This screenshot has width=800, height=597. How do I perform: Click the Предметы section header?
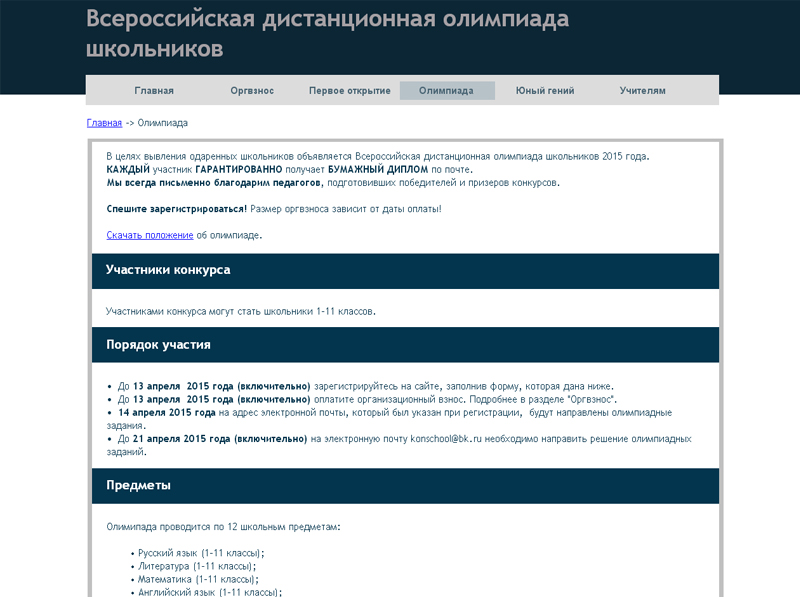click(x=405, y=486)
